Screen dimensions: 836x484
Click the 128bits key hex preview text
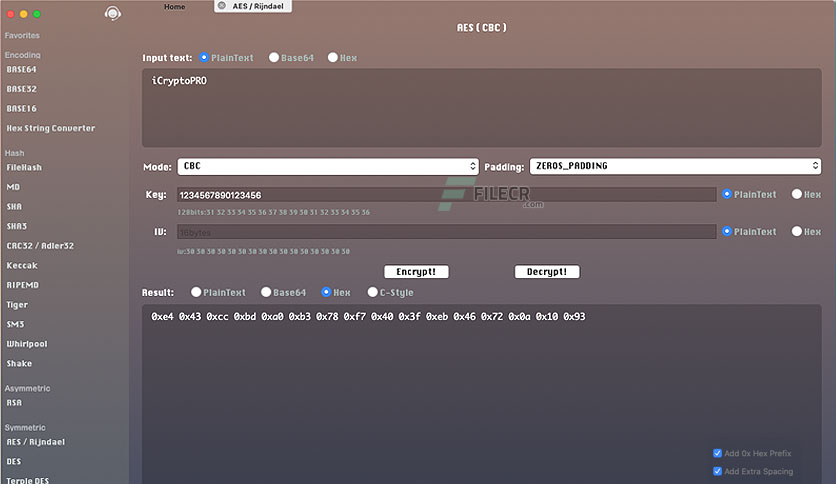tap(274, 212)
